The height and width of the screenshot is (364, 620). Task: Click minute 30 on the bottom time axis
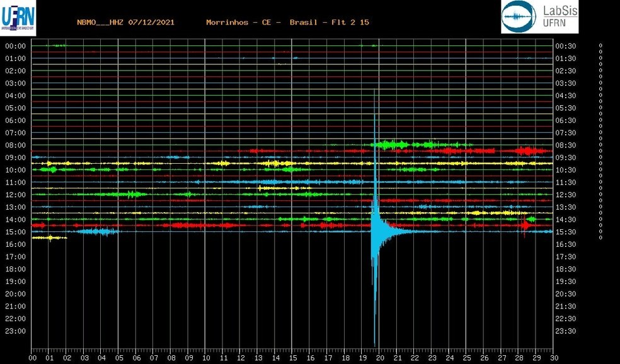click(x=553, y=358)
